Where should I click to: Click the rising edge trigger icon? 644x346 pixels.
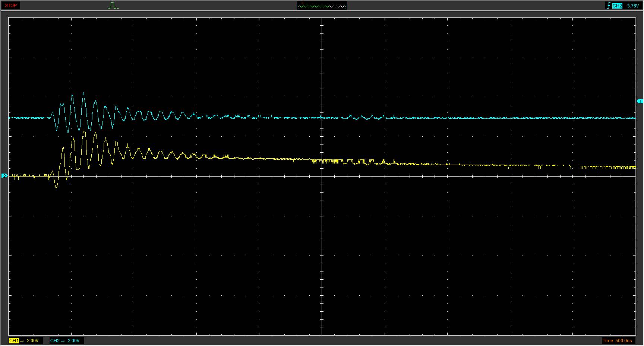tap(609, 6)
